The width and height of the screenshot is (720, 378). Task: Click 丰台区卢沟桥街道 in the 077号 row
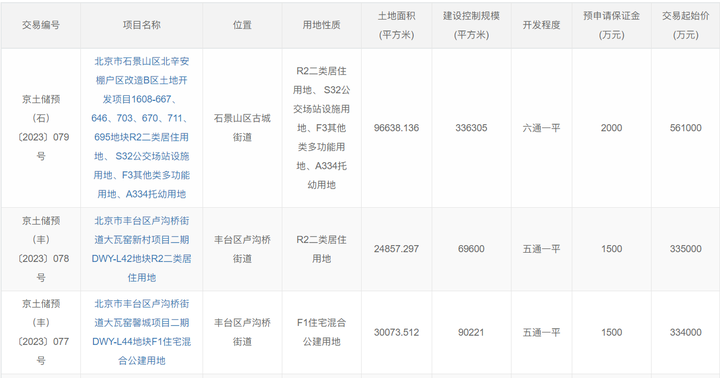click(x=242, y=332)
